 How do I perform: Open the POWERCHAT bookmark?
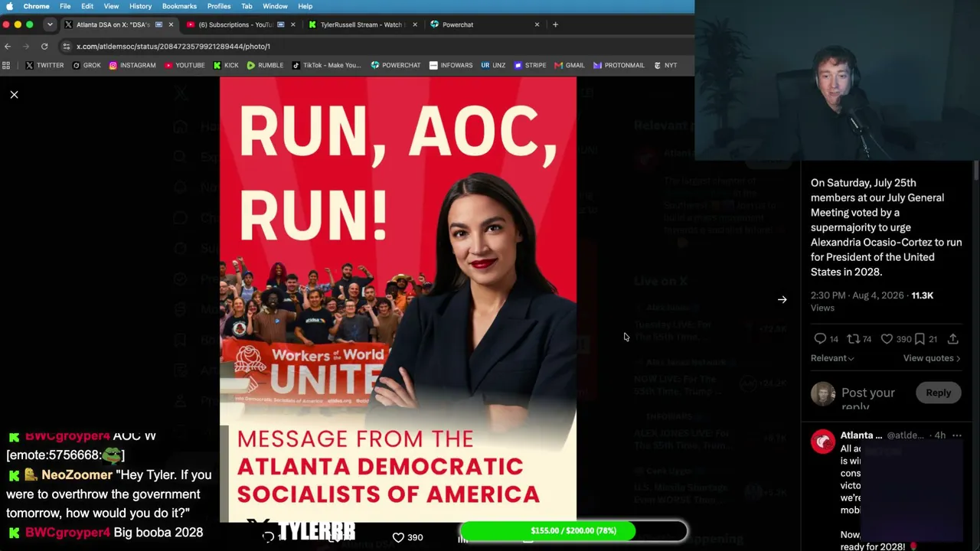(396, 65)
